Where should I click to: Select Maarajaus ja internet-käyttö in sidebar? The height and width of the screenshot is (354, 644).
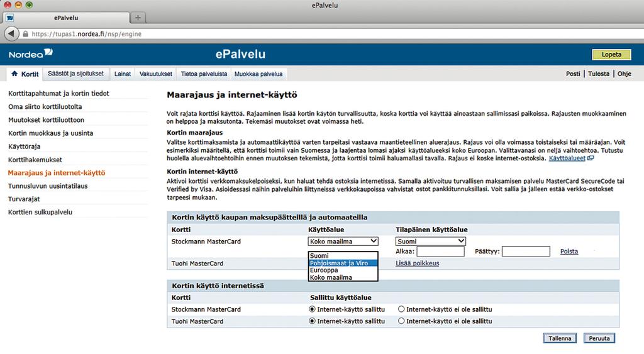point(57,173)
